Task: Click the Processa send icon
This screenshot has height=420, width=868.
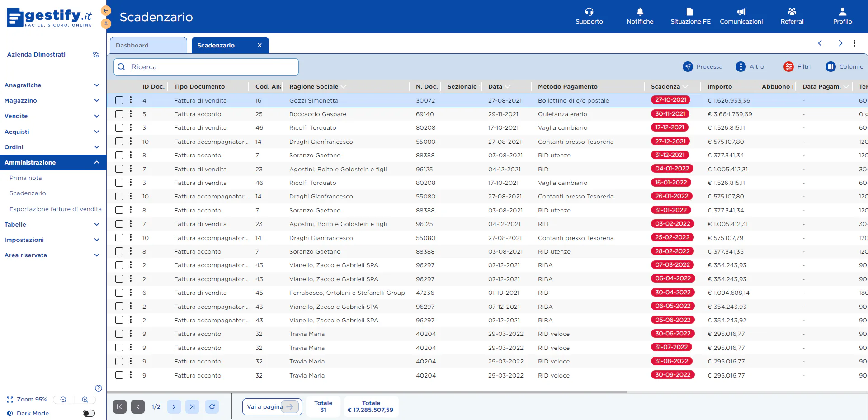Action: (688, 67)
